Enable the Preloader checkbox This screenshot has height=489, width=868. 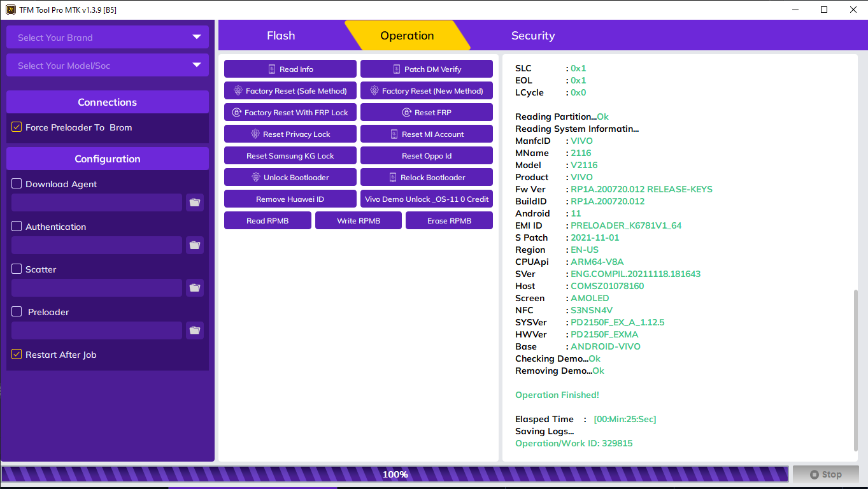(x=17, y=311)
